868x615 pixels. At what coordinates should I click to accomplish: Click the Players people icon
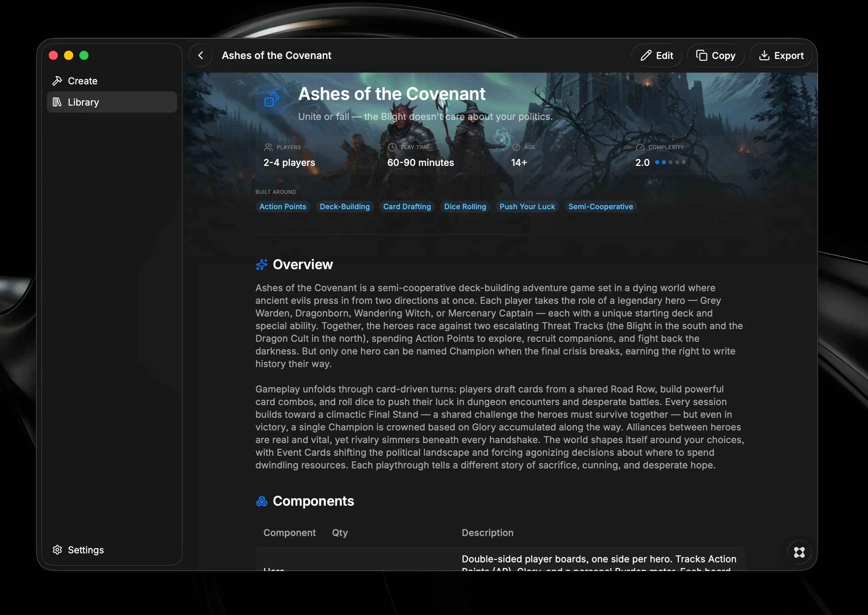pos(268,147)
